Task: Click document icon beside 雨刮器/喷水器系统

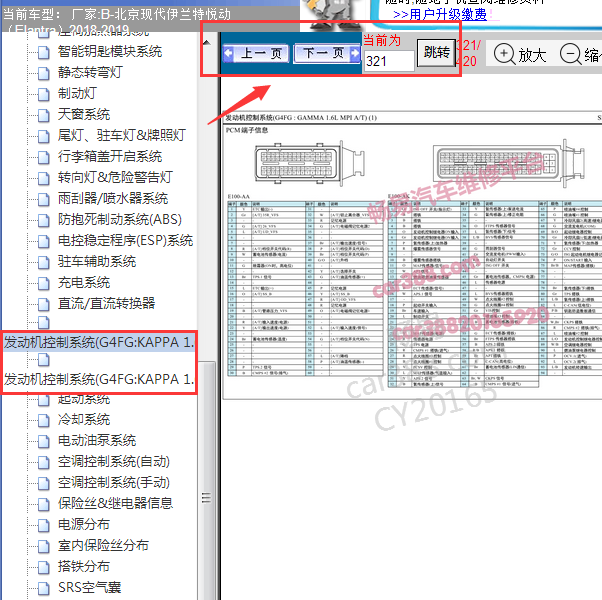Action: pos(44,200)
